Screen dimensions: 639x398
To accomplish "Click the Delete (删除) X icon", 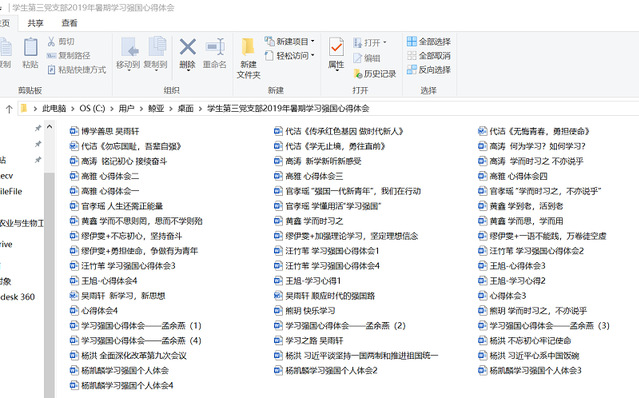I will (x=187, y=46).
